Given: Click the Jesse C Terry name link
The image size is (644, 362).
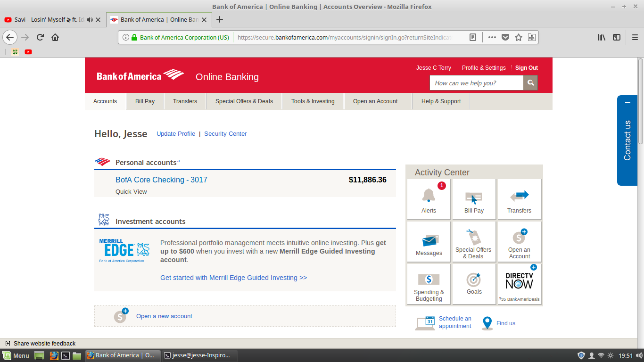Looking at the screenshot, I should 433,68.
